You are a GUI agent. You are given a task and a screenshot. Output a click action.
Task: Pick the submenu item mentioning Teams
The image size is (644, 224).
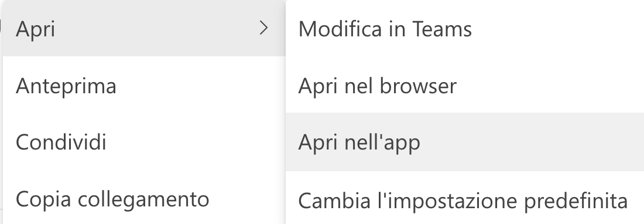[x=465, y=28]
